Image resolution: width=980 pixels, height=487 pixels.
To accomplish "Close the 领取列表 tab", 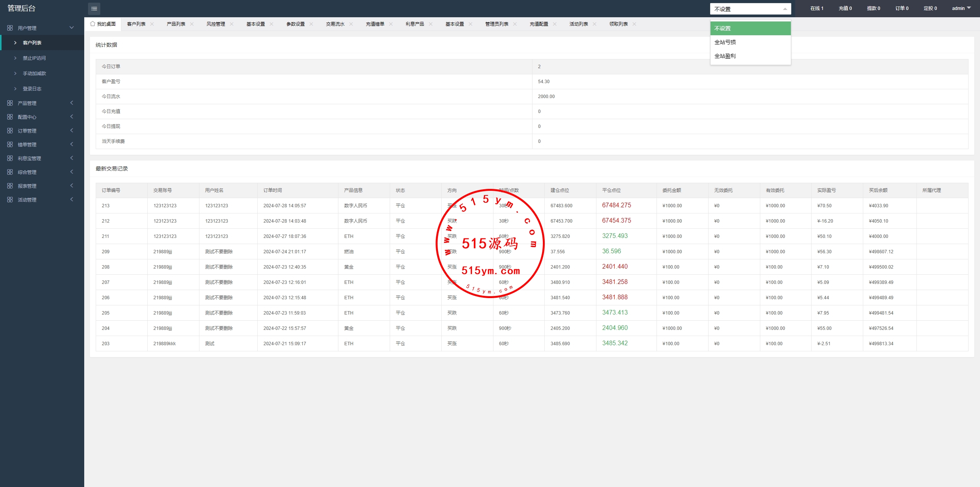I will click(634, 24).
